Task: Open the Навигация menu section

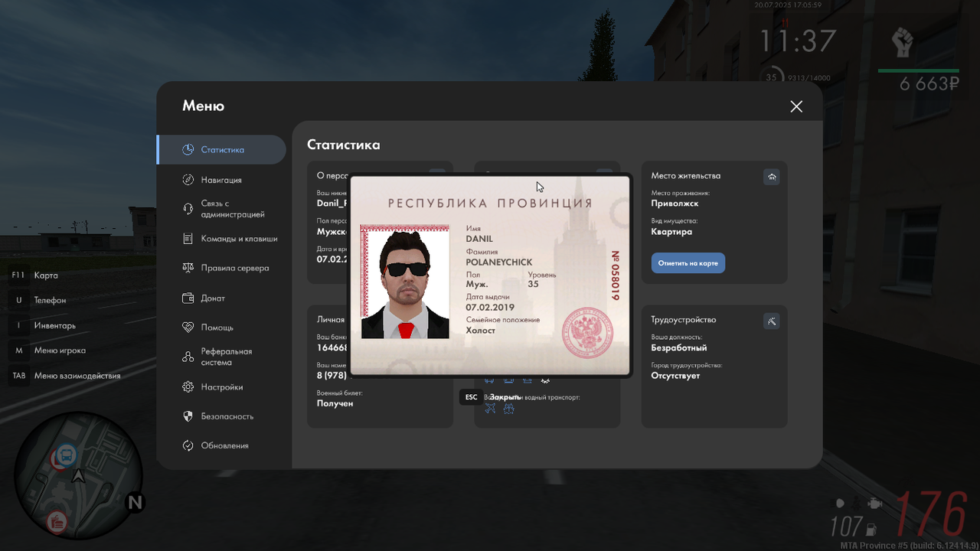Action: 221,180
